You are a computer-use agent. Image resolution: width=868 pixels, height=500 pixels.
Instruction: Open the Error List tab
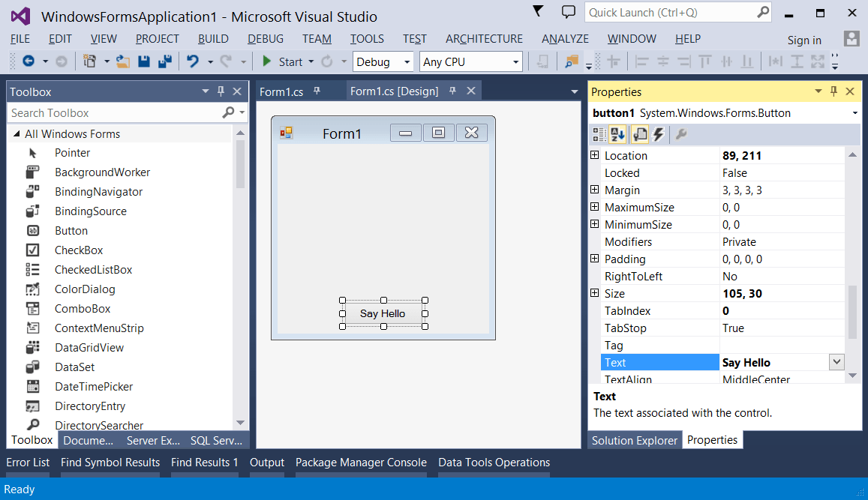click(28, 463)
